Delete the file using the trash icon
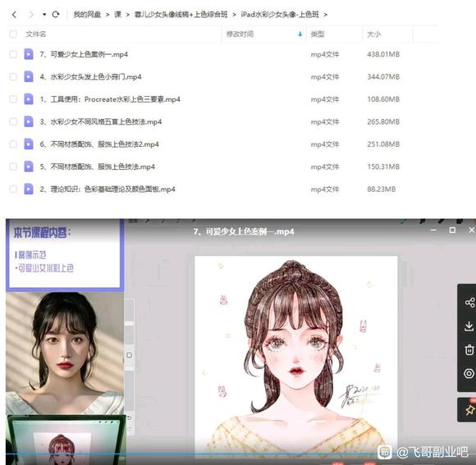Screen dimensions: 476x465 [x=469, y=349]
